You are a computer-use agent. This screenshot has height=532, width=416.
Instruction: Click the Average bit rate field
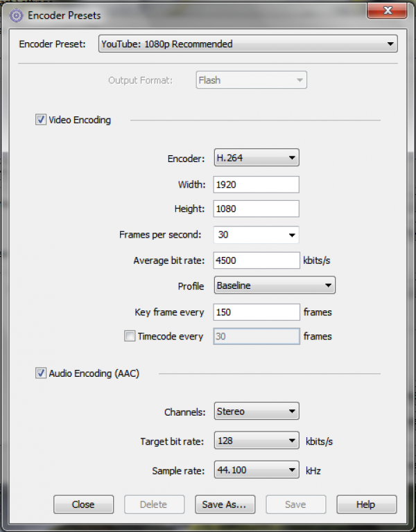tap(257, 260)
